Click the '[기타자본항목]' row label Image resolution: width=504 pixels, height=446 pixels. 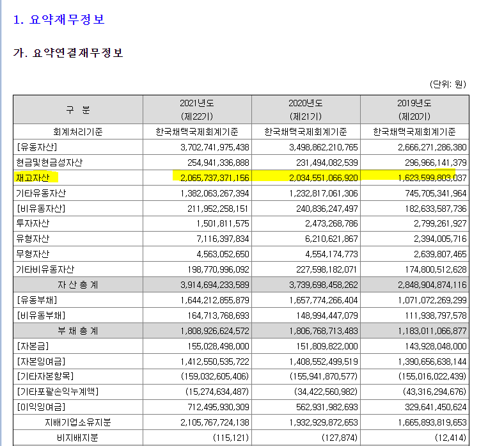(x=45, y=376)
